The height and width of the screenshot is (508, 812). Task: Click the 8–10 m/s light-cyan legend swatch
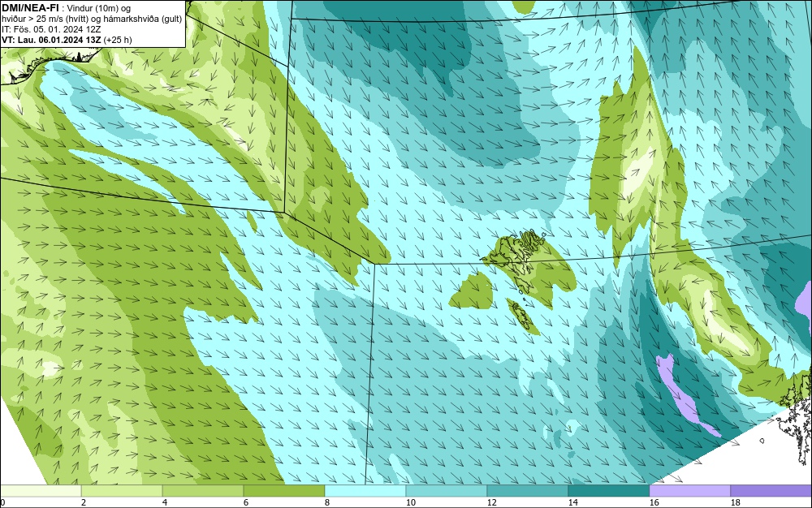point(365,490)
